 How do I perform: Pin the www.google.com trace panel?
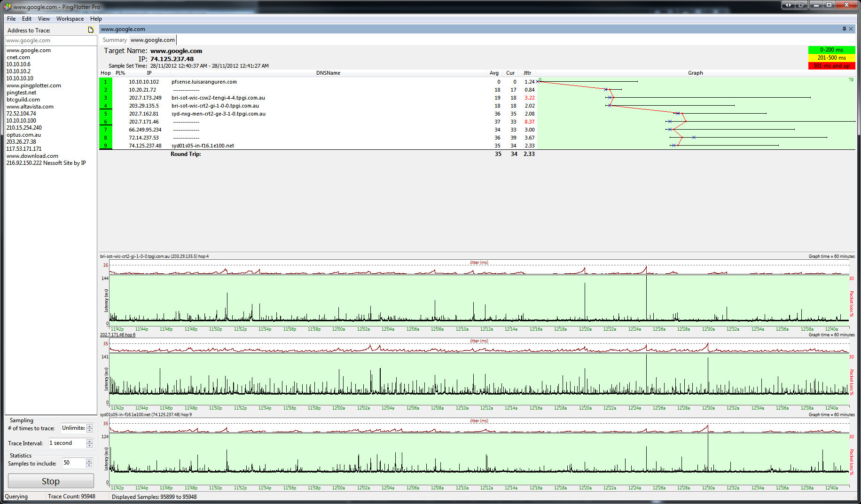click(844, 29)
